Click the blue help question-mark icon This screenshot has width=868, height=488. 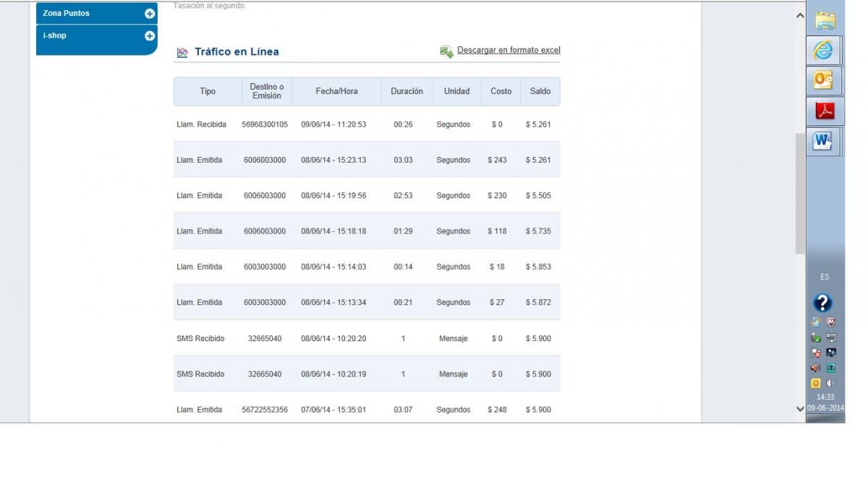pos(822,302)
